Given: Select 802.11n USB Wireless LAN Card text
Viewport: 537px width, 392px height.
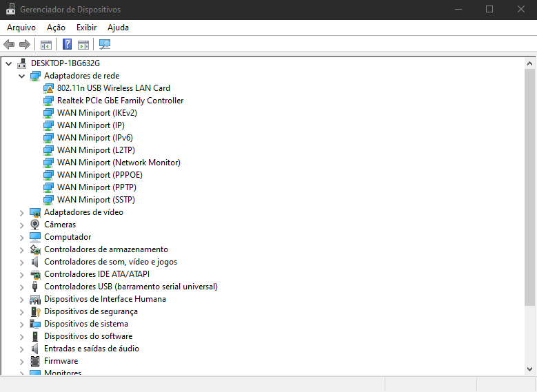Looking at the screenshot, I should tap(113, 88).
